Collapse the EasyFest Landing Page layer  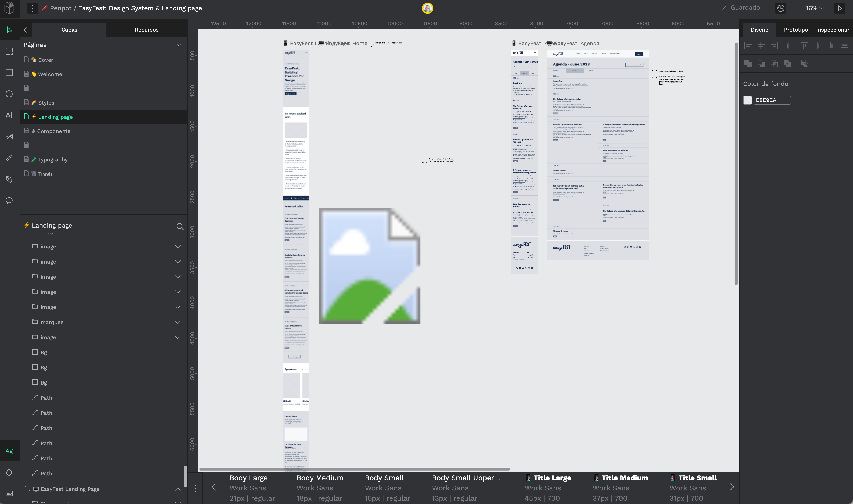(178, 489)
